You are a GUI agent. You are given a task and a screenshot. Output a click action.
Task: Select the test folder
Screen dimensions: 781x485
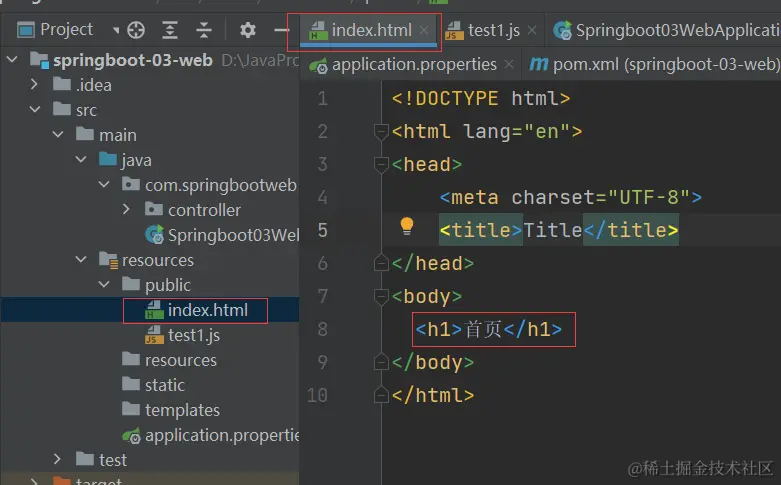[101, 460]
